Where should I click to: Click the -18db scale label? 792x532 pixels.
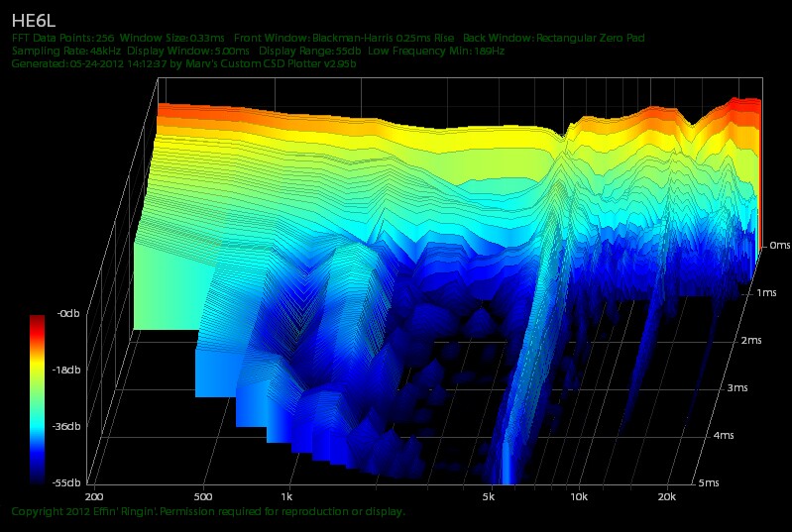click(x=66, y=370)
